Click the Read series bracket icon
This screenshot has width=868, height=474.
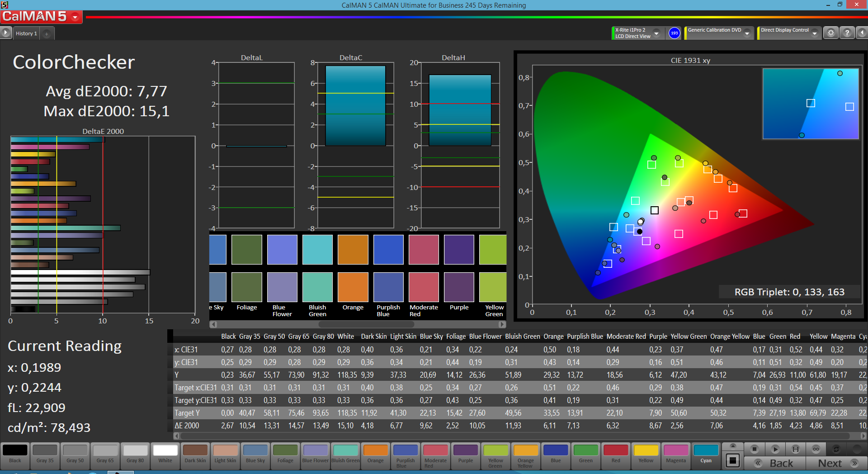796,449
